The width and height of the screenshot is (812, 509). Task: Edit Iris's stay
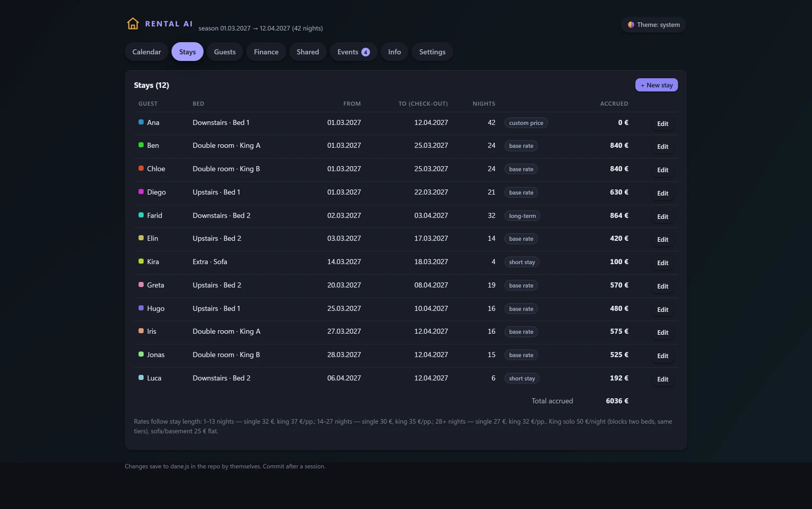[663, 332]
